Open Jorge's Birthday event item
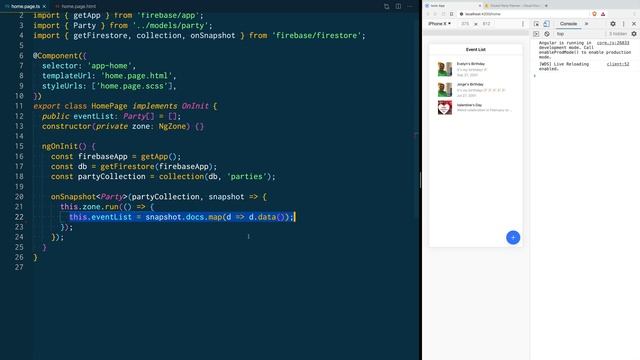The height and width of the screenshot is (360, 640). tap(476, 89)
